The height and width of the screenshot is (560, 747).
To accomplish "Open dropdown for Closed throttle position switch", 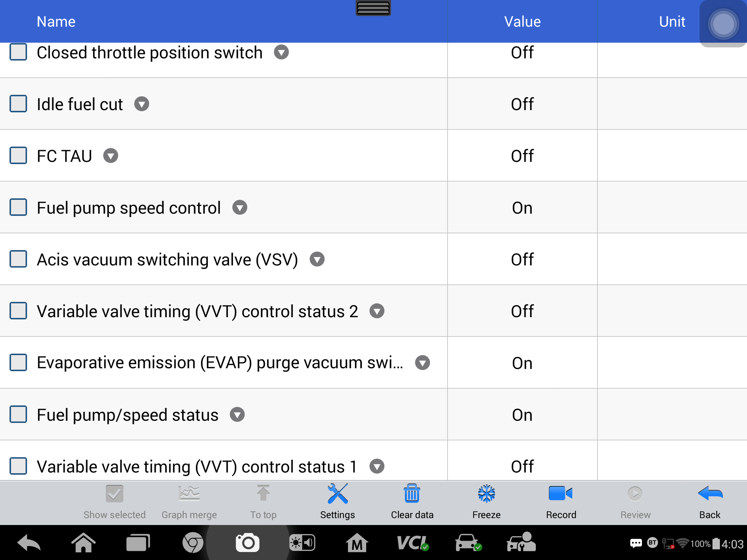I will 281,52.
